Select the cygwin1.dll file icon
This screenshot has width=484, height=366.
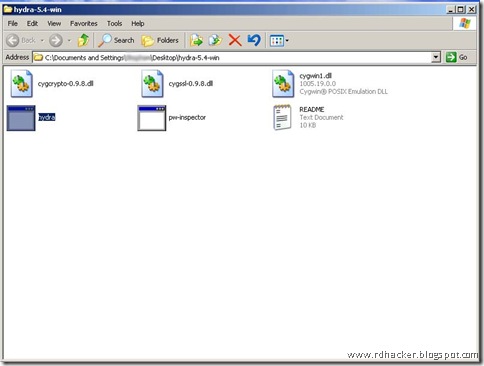[x=283, y=84]
